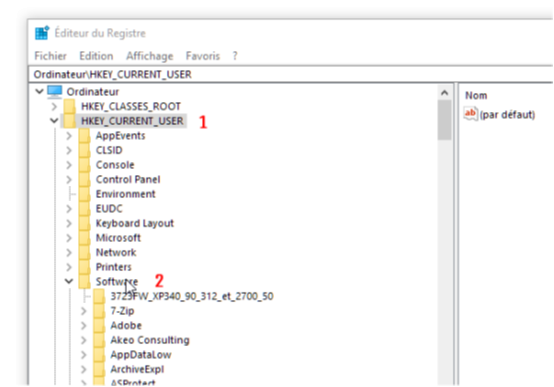Open the ? help menu

(235, 56)
